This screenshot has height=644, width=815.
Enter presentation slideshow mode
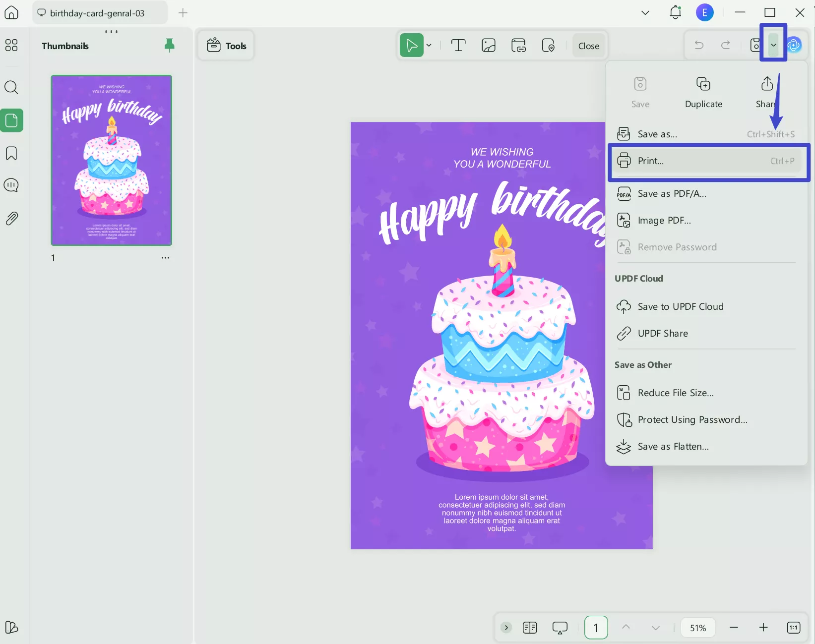[x=560, y=627]
